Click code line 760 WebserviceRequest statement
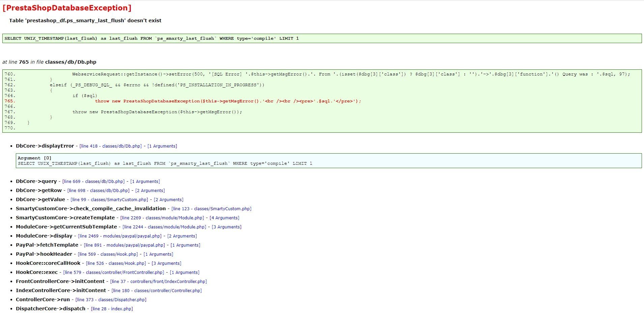644x315 pixels. [351, 74]
